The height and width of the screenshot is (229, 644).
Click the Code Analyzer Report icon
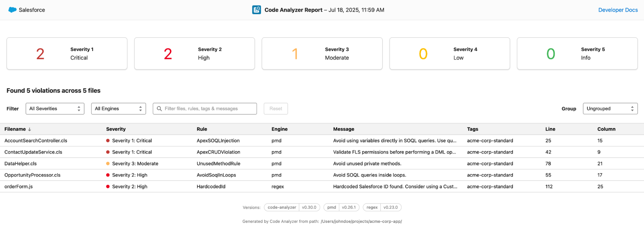coord(256,10)
